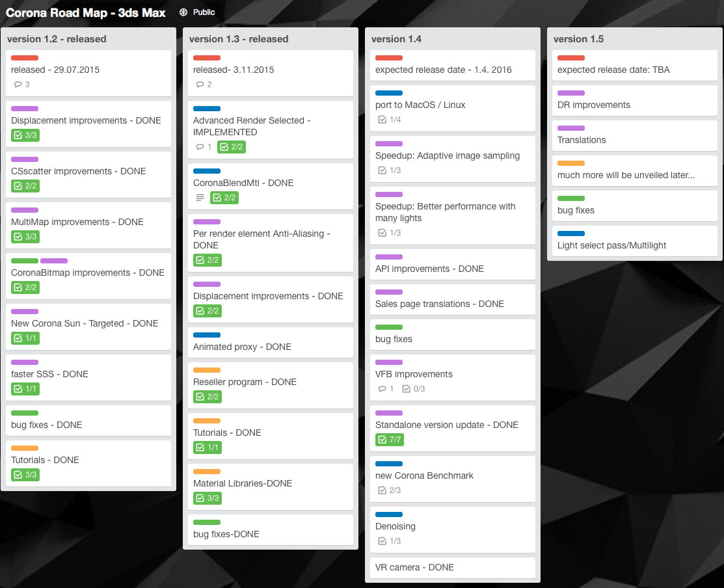
Task: Select list header version 1.5
Action: pyautogui.click(x=578, y=39)
